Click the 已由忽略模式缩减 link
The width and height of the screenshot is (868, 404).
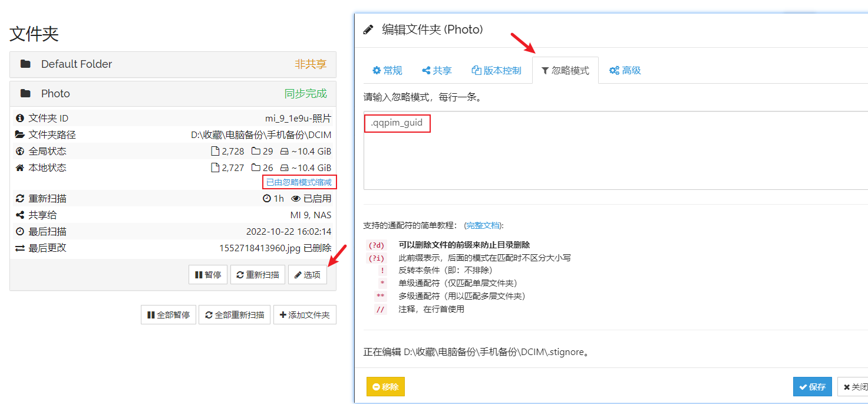point(299,183)
